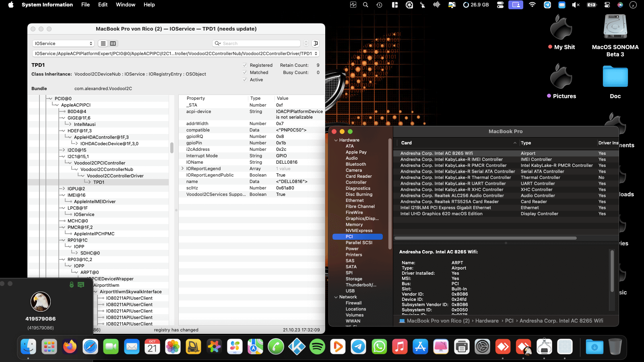Toggle the Registered checkbox
Viewport: 644px width, 362px height.
pyautogui.click(x=245, y=65)
